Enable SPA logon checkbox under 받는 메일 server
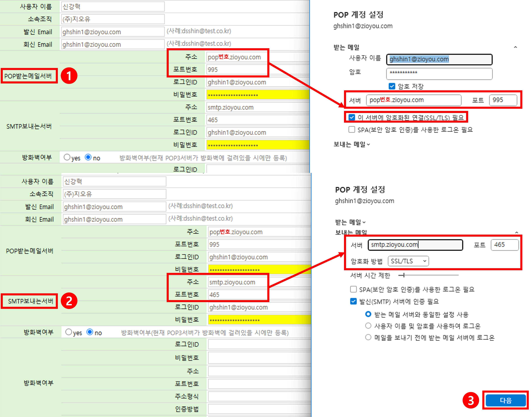This screenshot has width=532, height=417. 352,129
